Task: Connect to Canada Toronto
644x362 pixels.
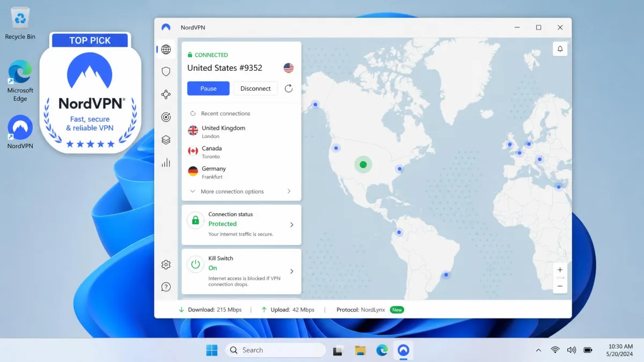Action: click(x=241, y=152)
